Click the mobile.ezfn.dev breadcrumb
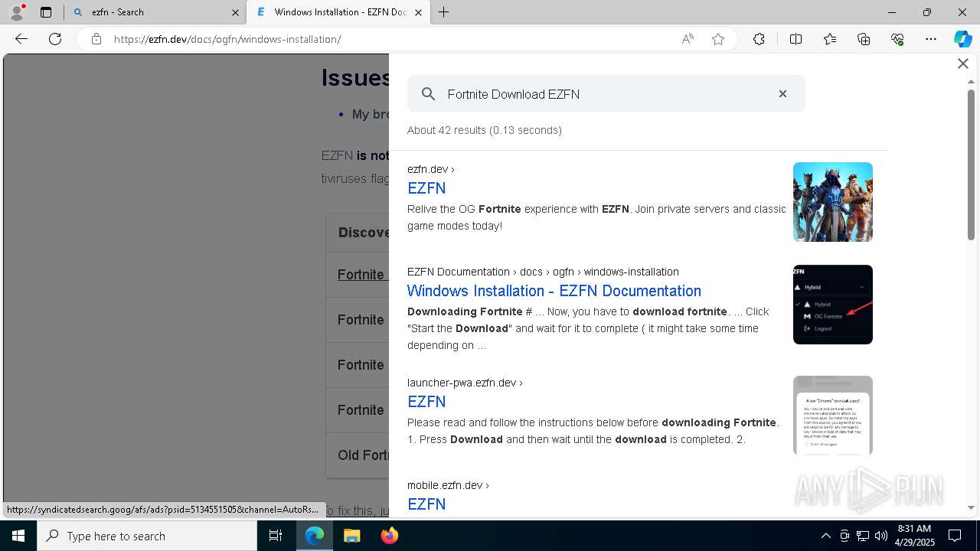 (x=448, y=485)
